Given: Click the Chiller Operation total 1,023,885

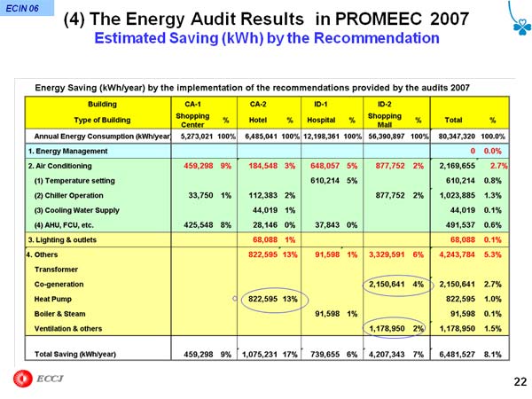Looking at the screenshot, I should point(457,196).
